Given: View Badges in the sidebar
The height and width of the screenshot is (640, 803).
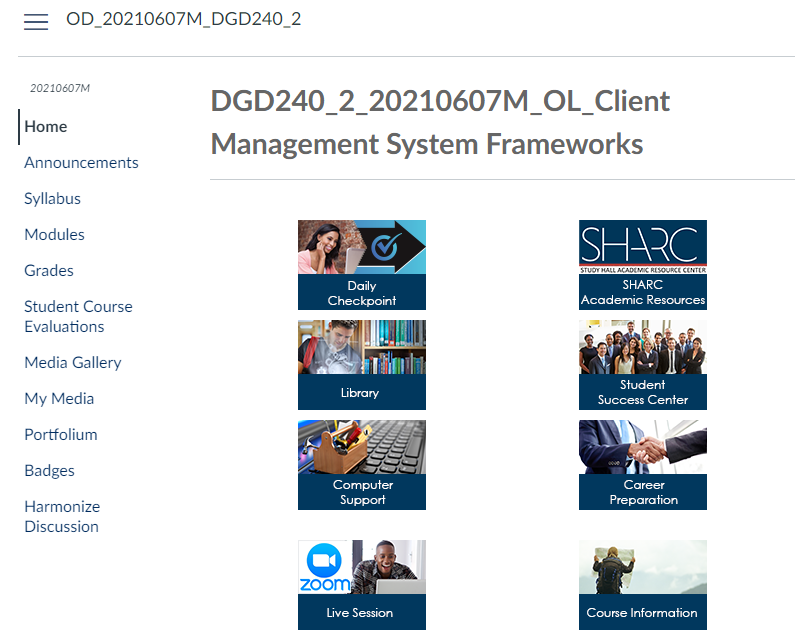Looking at the screenshot, I should coord(49,471).
